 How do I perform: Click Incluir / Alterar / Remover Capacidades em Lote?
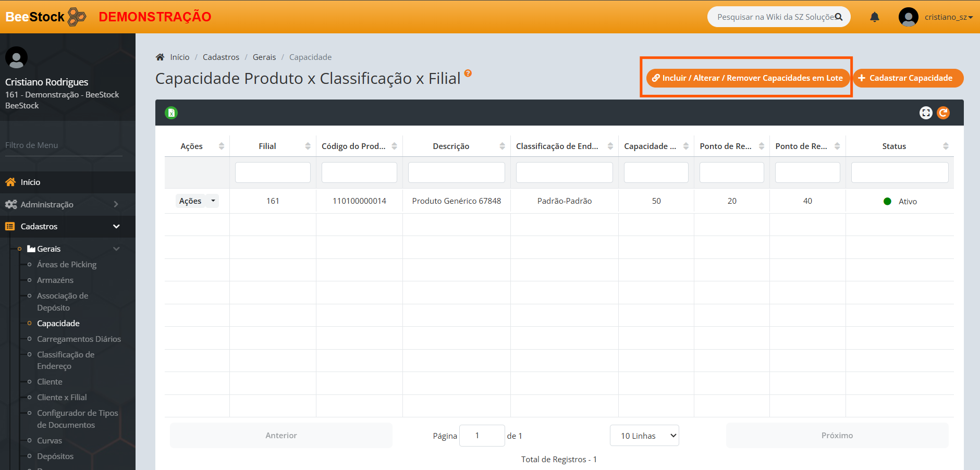(x=748, y=78)
